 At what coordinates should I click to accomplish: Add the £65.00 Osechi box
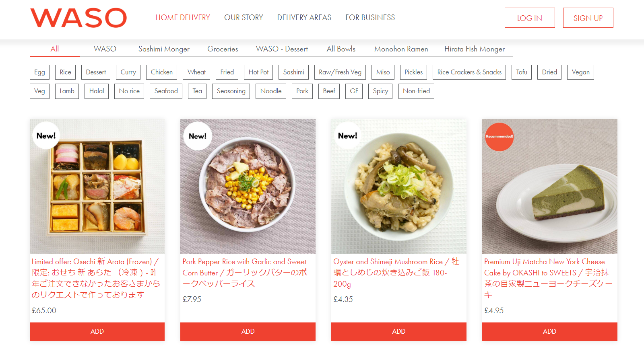(x=97, y=332)
